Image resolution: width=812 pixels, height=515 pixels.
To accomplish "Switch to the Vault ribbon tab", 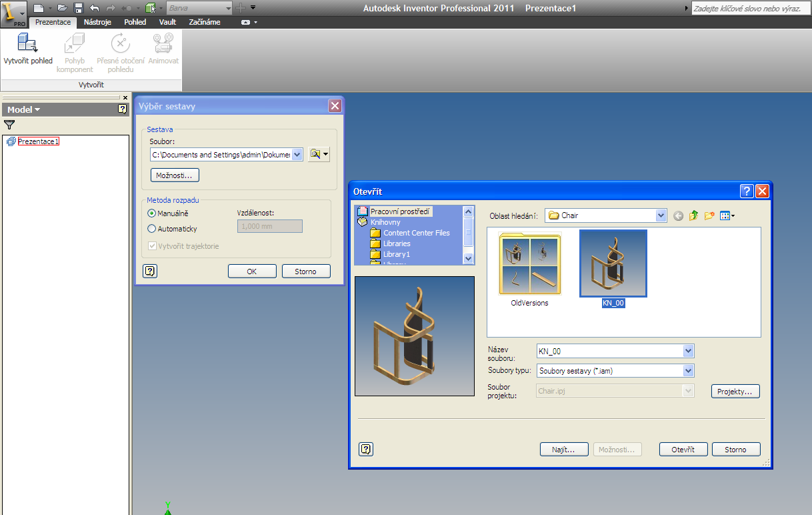I will [x=167, y=22].
